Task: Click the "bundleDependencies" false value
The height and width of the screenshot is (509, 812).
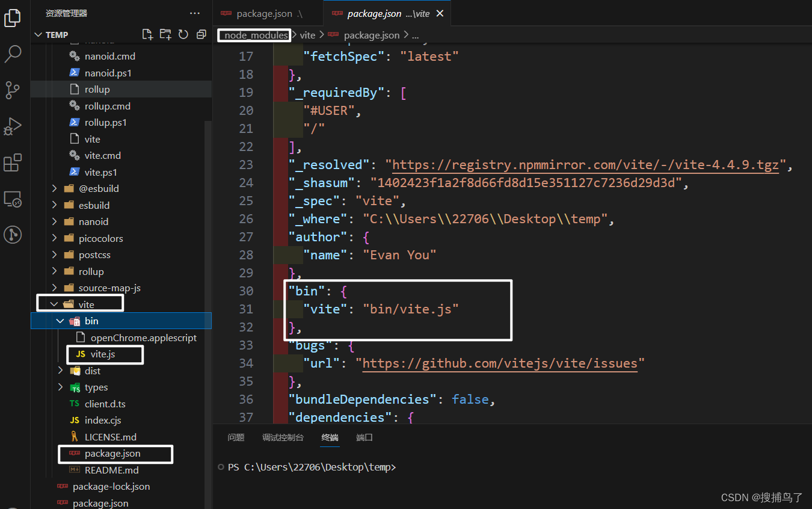Action: pos(470,399)
